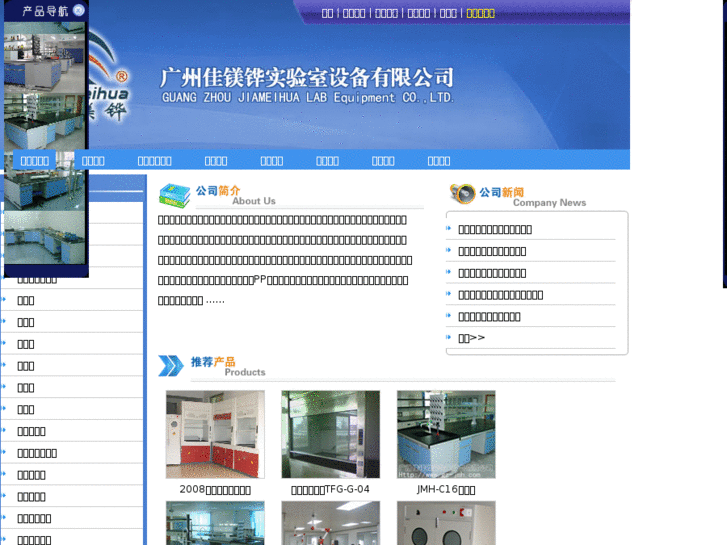
Task: Open the JMH-C16 lab bench photo
Action: click(446, 434)
